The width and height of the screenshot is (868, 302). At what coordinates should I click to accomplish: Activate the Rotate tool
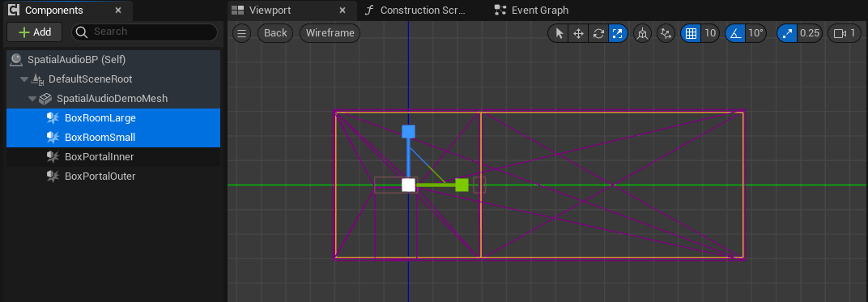click(598, 33)
